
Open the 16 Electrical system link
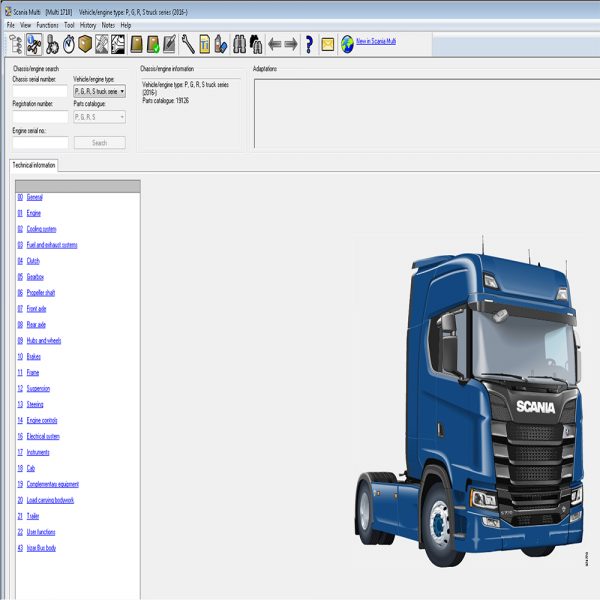38,436
